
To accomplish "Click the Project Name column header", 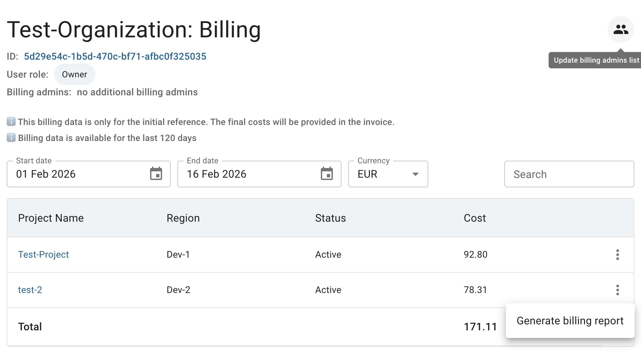I will 51,218.
